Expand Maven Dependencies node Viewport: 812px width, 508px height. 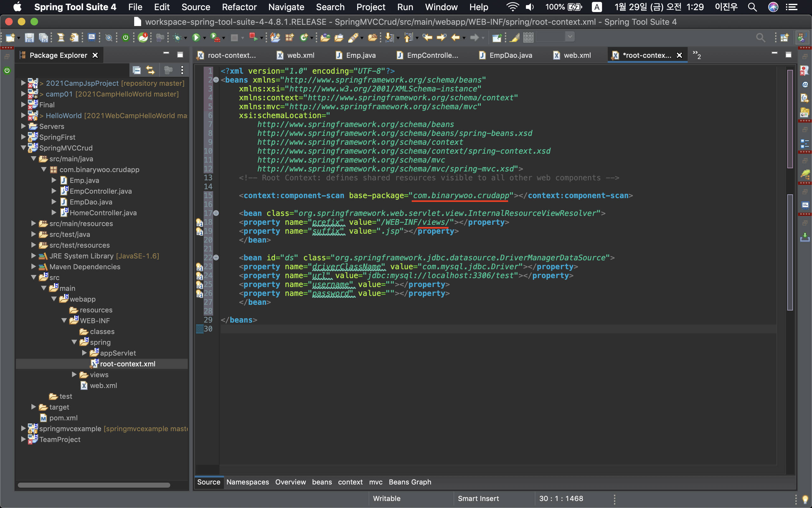tap(33, 266)
